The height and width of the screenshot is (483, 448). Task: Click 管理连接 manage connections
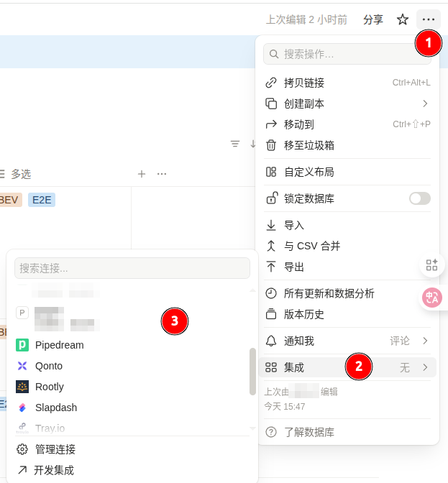point(55,449)
